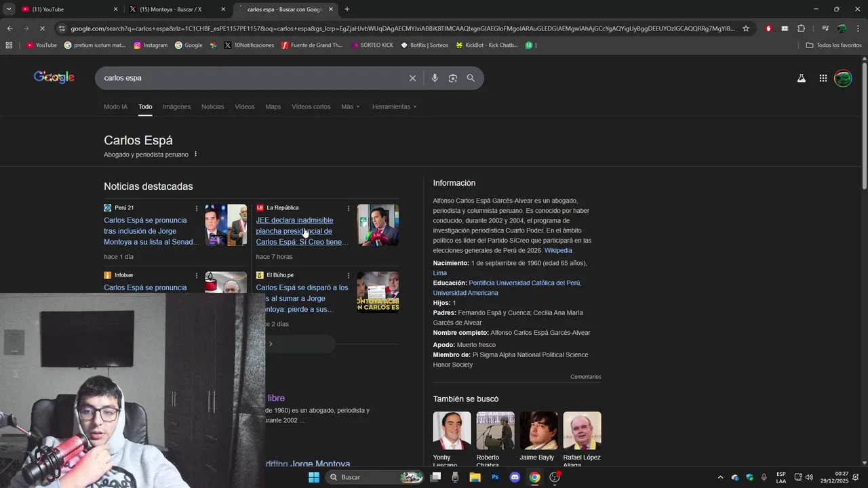This screenshot has width=868, height=488.
Task: Expand the Más dropdown
Action: (351, 107)
